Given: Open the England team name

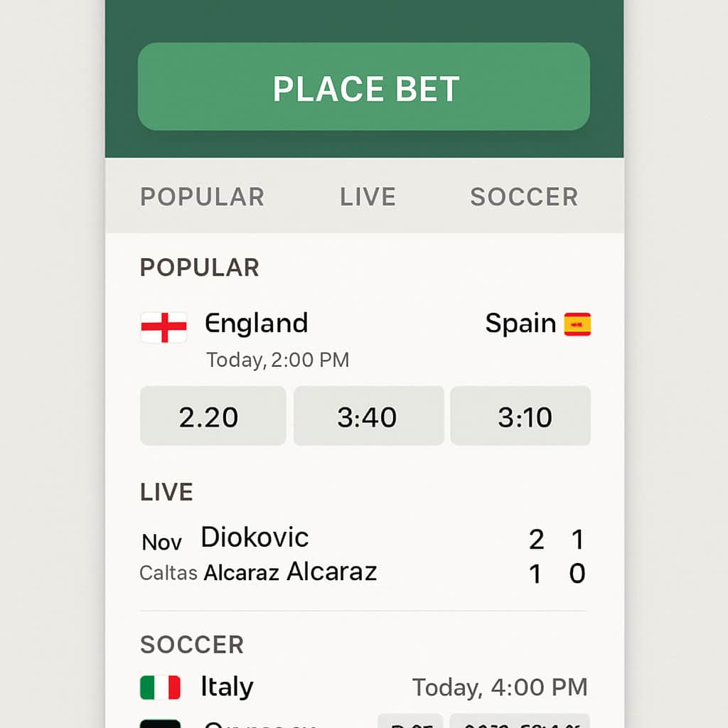Looking at the screenshot, I should click(x=256, y=323).
